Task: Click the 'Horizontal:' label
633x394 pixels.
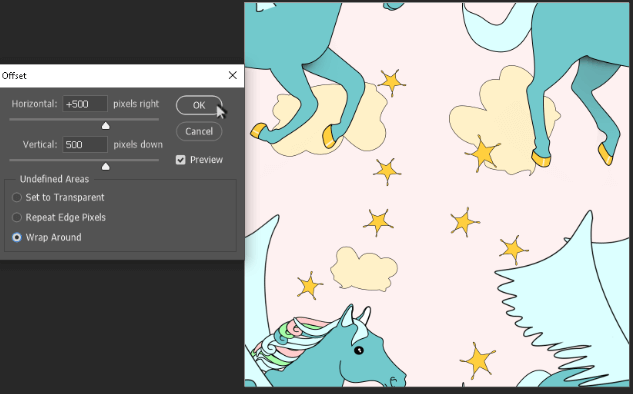Action: 34,104
